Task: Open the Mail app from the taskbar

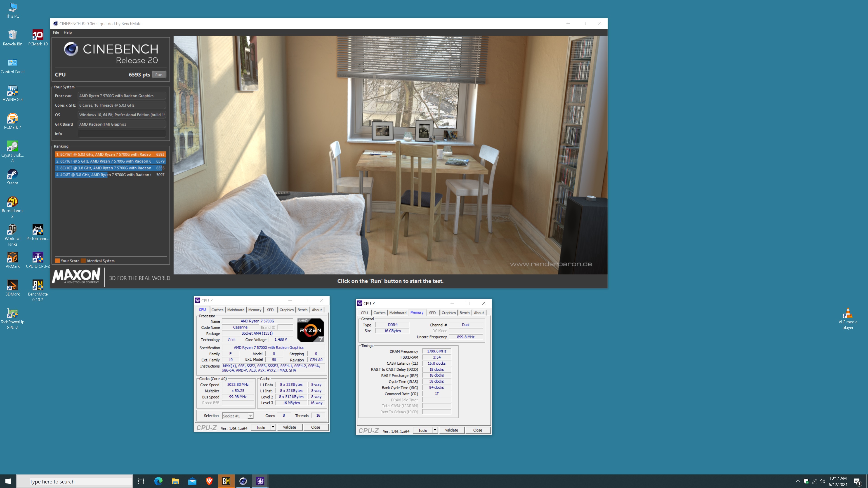Action: click(192, 481)
